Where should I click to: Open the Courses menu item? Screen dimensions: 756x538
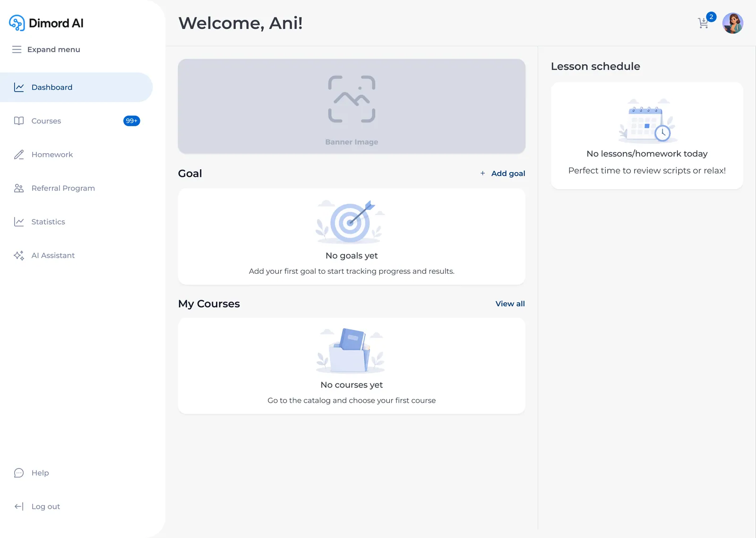tap(77, 121)
